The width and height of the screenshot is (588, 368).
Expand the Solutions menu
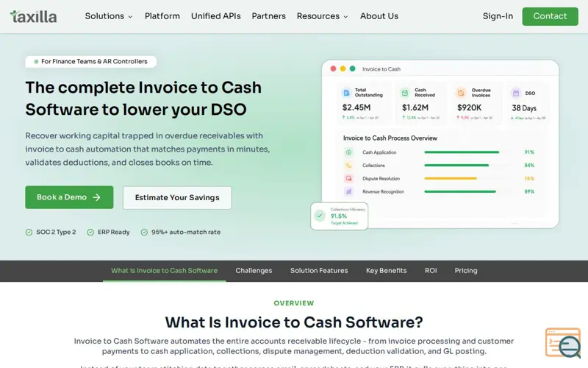(109, 16)
